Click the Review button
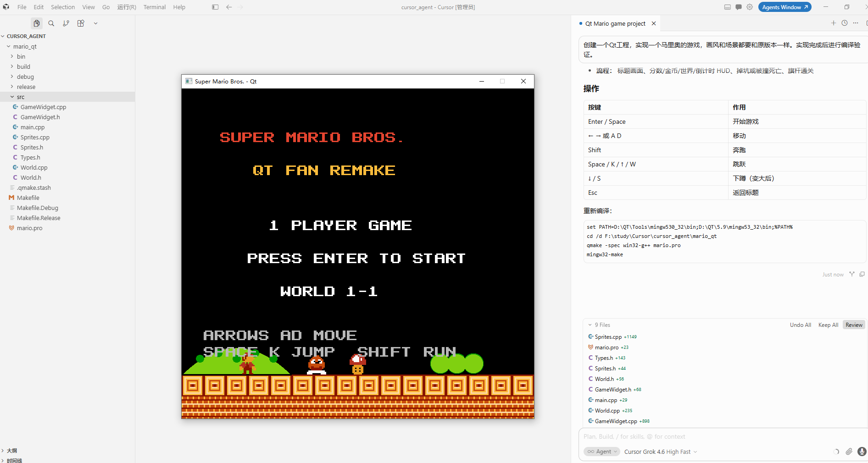 (x=854, y=325)
